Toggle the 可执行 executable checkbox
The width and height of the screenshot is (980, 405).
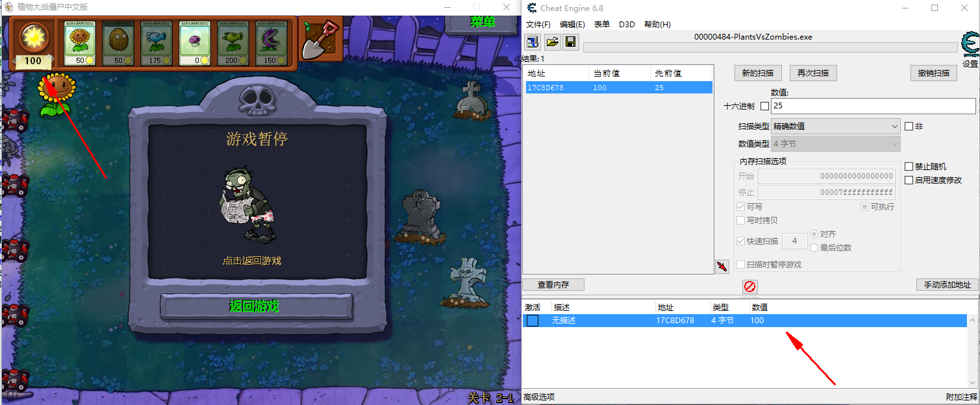tap(865, 206)
